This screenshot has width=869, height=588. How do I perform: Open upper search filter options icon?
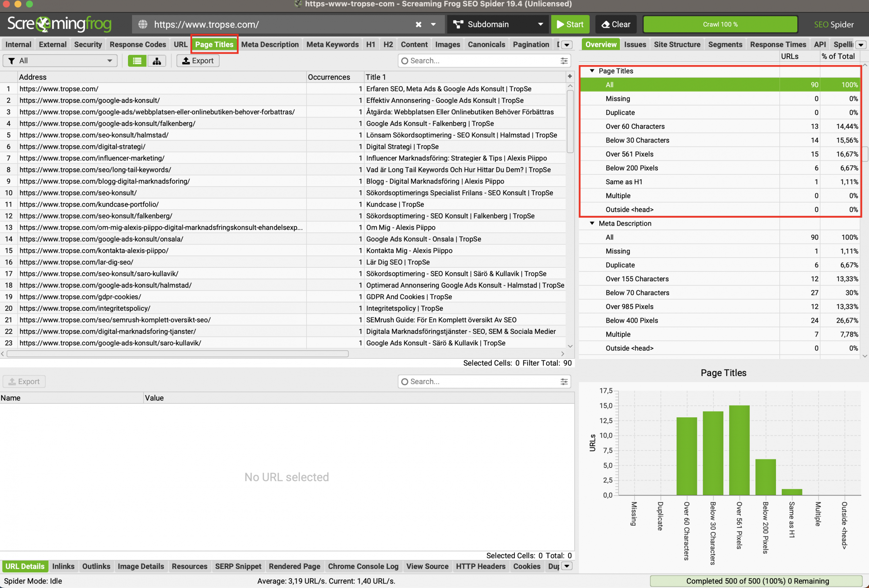click(x=564, y=60)
